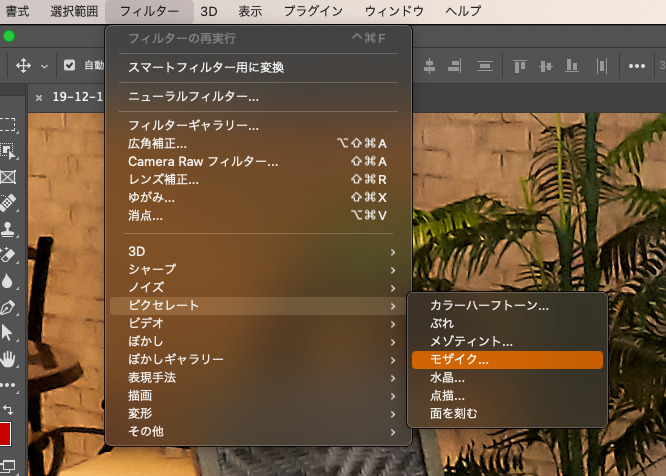Open more align options (three dots)
The width and height of the screenshot is (666, 476).
click(x=636, y=66)
